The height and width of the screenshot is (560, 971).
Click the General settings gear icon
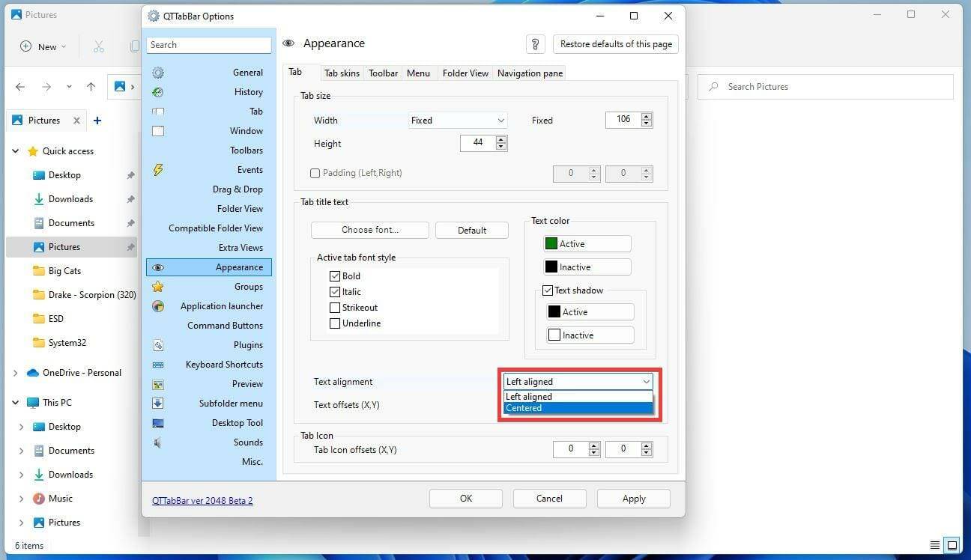[x=157, y=72]
